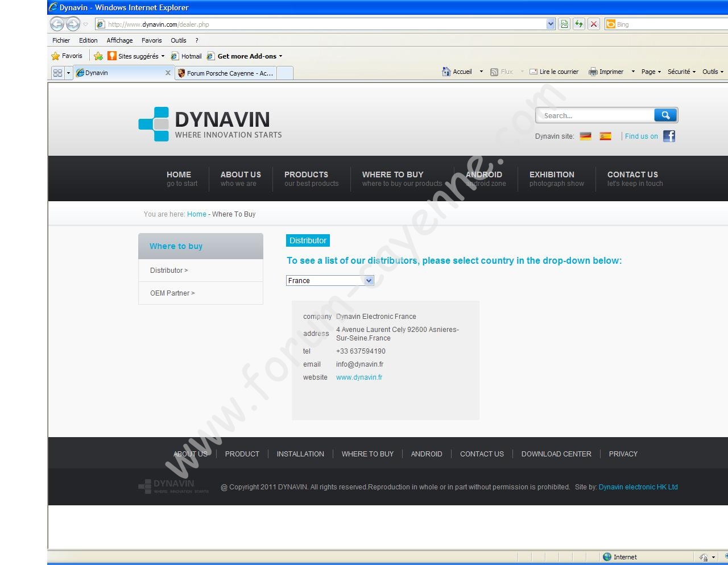Click the browser Back arrow button

tap(57, 24)
